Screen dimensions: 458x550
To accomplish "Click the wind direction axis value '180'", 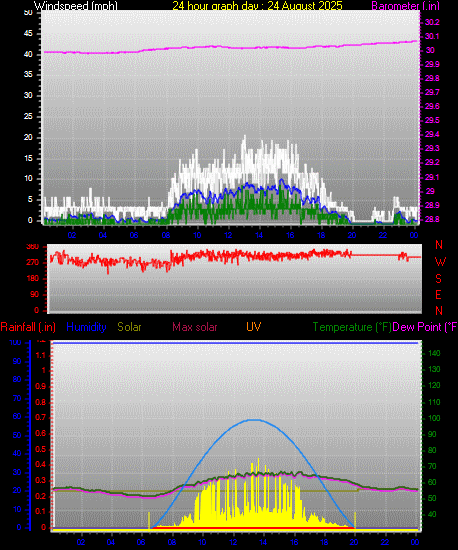I will pos(33,279).
